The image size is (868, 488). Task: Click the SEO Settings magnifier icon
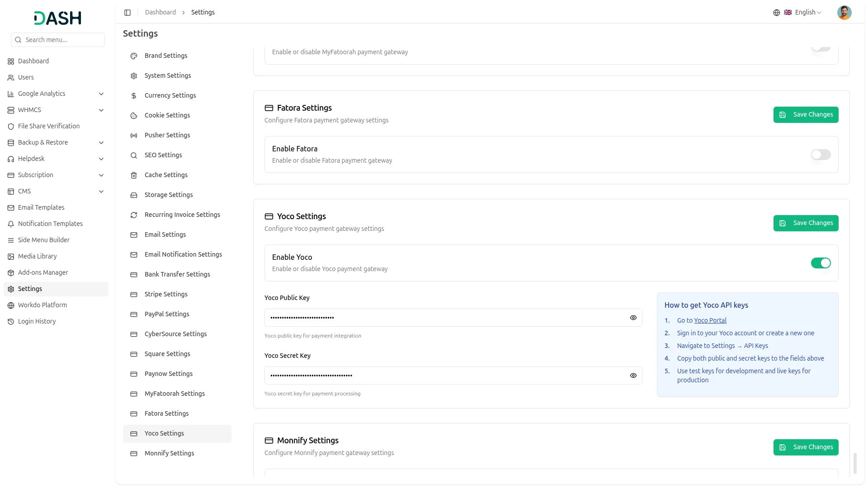click(134, 155)
